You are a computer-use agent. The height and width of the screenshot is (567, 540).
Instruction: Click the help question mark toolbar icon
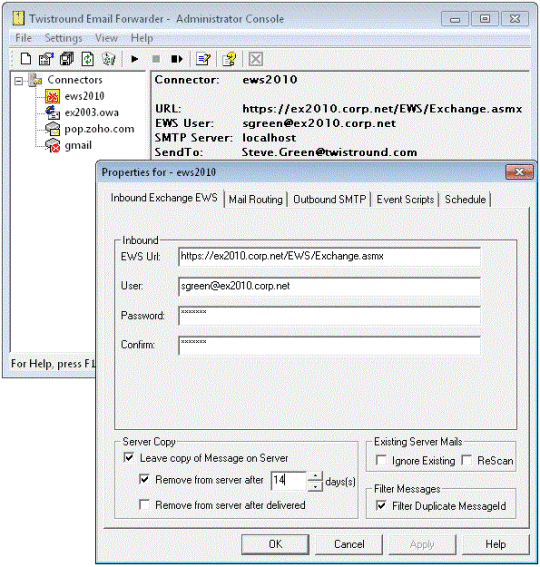coord(229,59)
